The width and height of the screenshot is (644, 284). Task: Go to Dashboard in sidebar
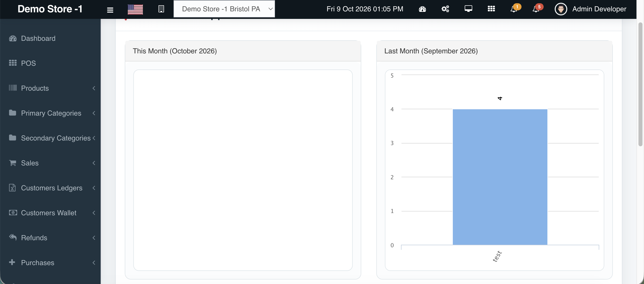point(50,38)
